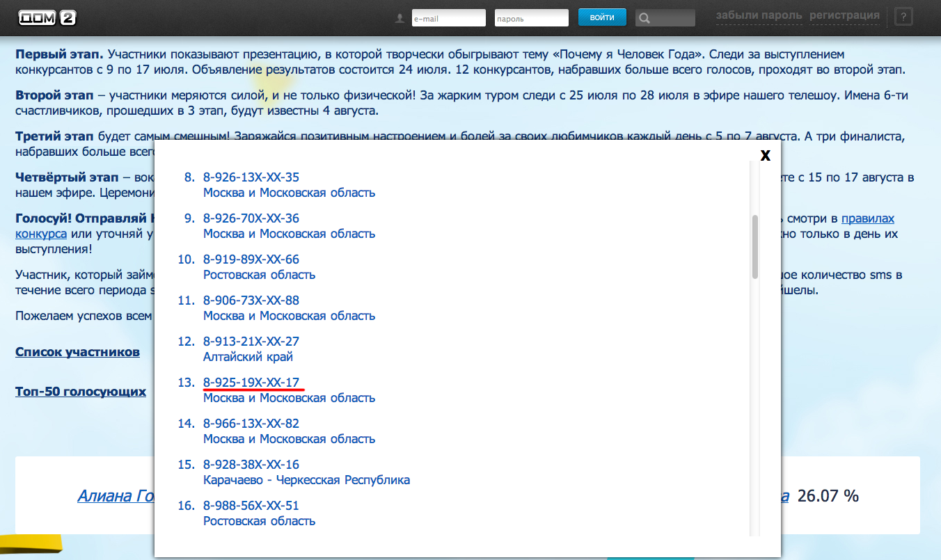Open the question mark help icon
The image size is (941, 560).
[903, 17]
